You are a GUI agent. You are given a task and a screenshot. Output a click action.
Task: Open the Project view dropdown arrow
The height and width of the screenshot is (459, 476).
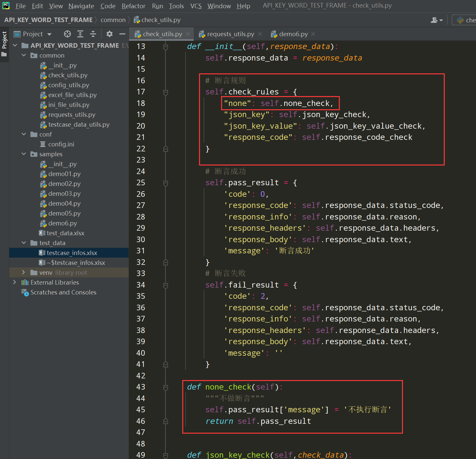(49, 34)
